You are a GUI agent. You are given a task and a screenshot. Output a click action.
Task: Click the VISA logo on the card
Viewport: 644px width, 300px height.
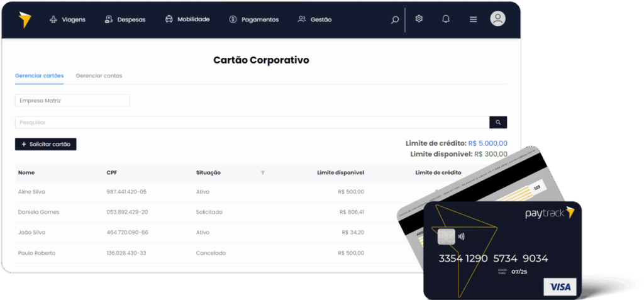560,287
